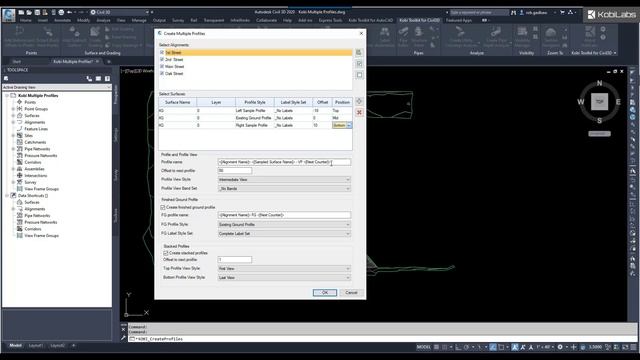Image resolution: width=640 pixels, height=360 pixels.
Task: Click the MODEL space status bar indicator
Action: 423,347
